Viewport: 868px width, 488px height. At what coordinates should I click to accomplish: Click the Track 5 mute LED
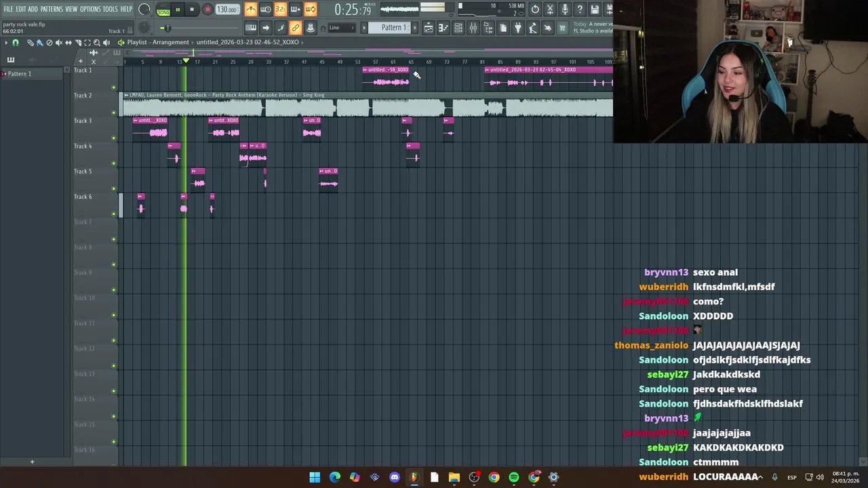tap(114, 188)
